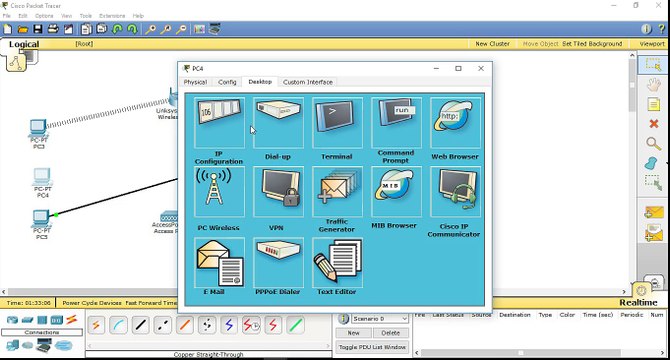
Task: Open the Extensions menu
Action: 112,16
